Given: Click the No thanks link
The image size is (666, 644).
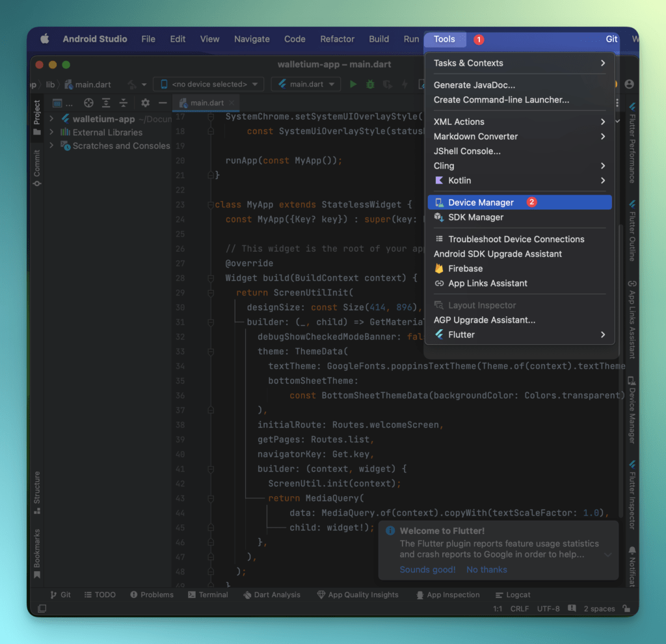Looking at the screenshot, I should point(486,570).
